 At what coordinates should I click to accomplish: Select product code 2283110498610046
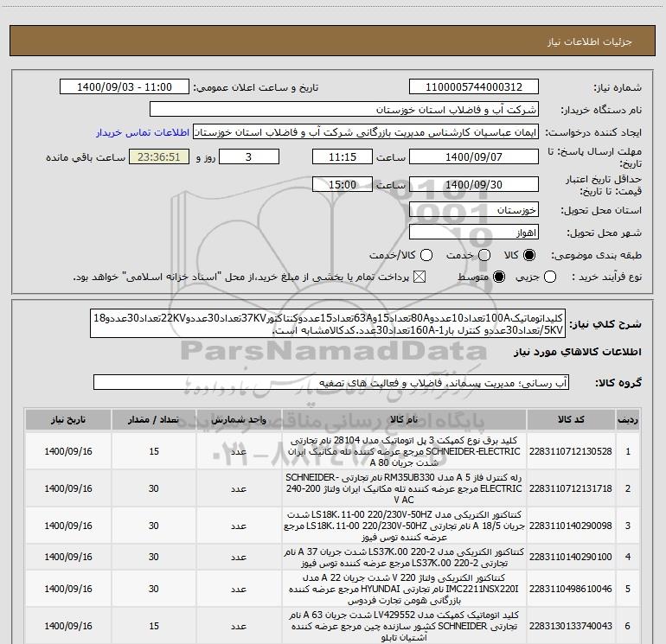pos(571,589)
